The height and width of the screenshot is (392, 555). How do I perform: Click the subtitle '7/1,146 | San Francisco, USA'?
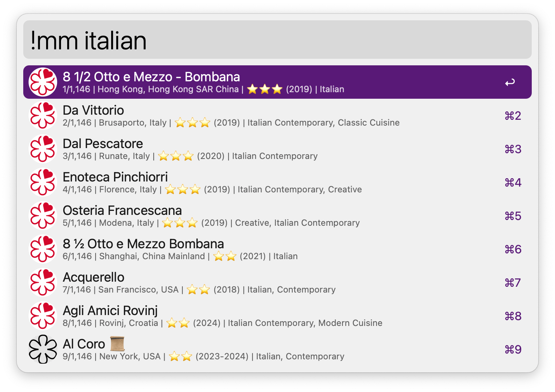tap(121, 290)
